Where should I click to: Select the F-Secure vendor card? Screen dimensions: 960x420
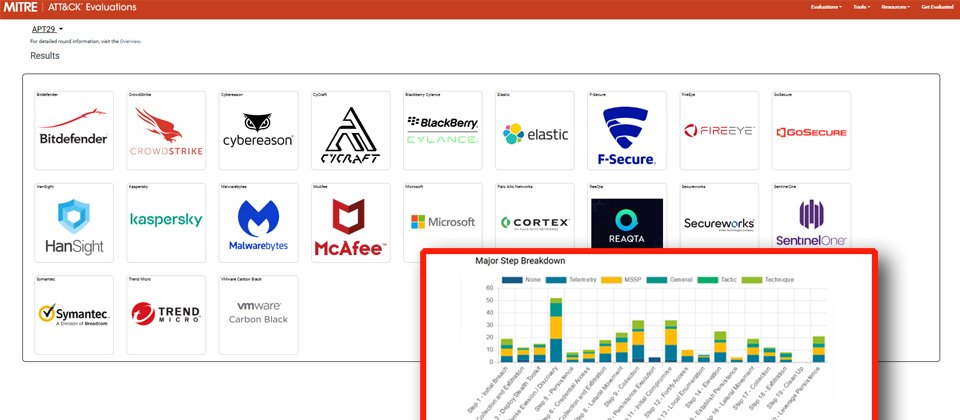click(627, 130)
